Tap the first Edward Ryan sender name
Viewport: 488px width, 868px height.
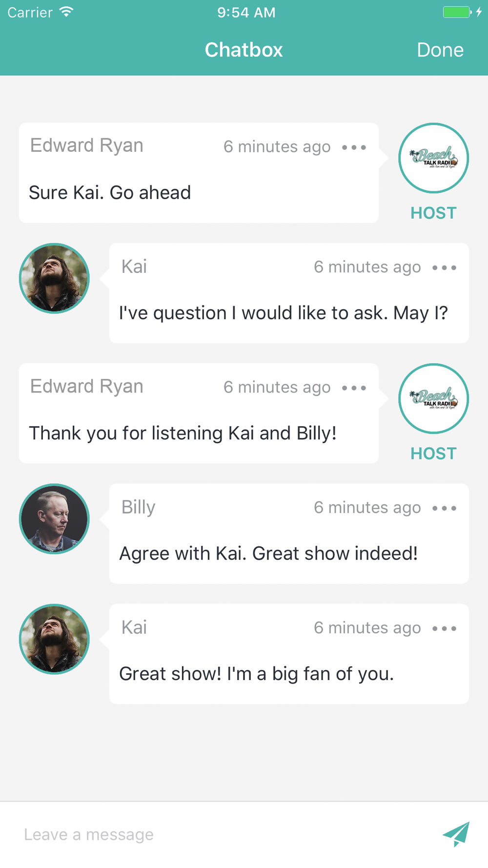click(x=87, y=145)
